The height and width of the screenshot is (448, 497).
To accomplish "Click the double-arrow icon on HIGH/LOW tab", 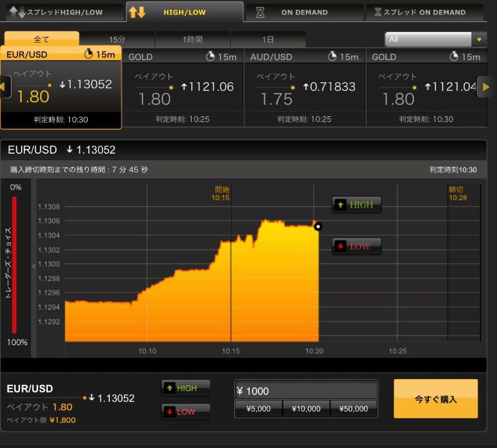I will pyautogui.click(x=137, y=12).
